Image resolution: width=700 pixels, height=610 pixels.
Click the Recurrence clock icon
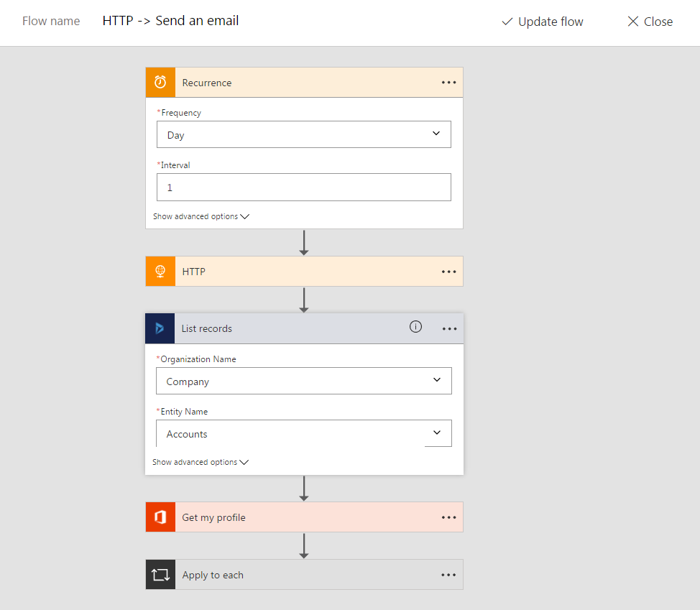click(x=160, y=83)
